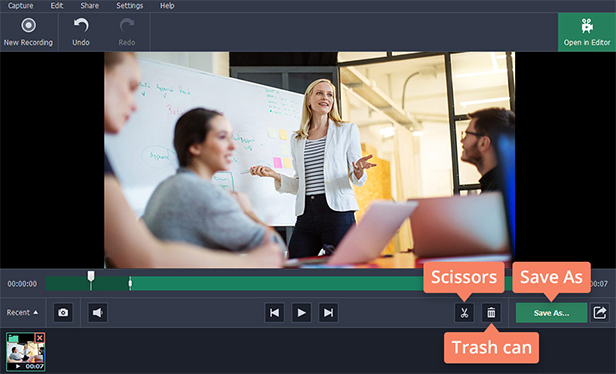
Task: Delete the fragment with the trash can icon
Action: point(491,313)
